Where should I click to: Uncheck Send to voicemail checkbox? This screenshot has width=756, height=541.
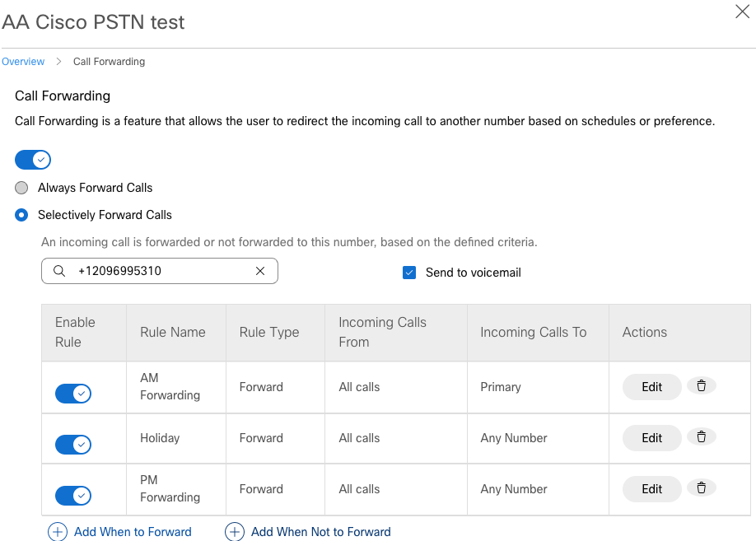point(409,273)
